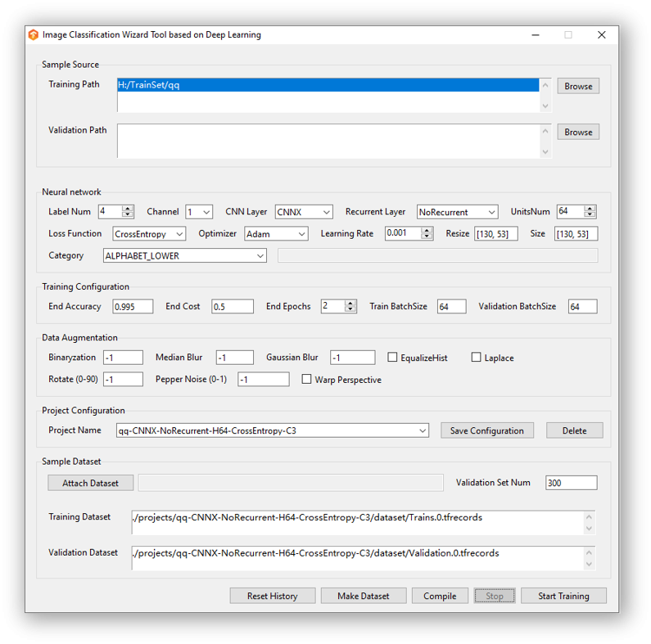Open the CNN Layer dropdown
Viewport: 651px width, 644px height.
(x=304, y=212)
